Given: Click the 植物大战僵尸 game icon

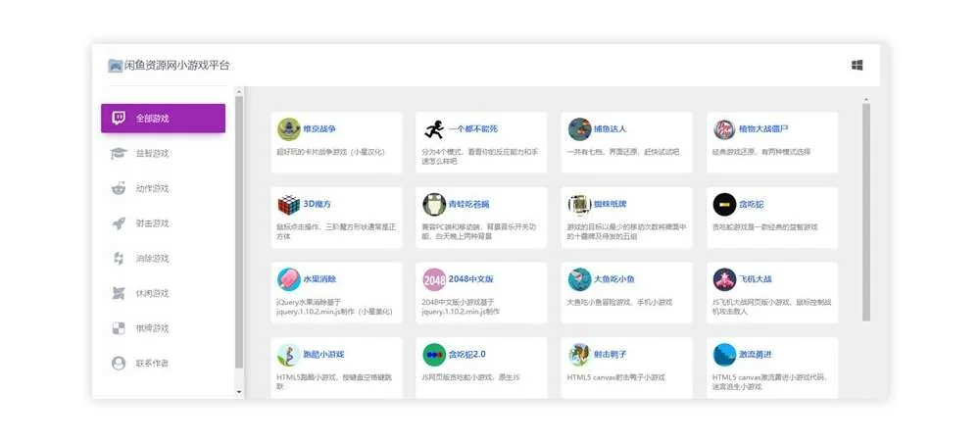Looking at the screenshot, I should click(x=724, y=129).
